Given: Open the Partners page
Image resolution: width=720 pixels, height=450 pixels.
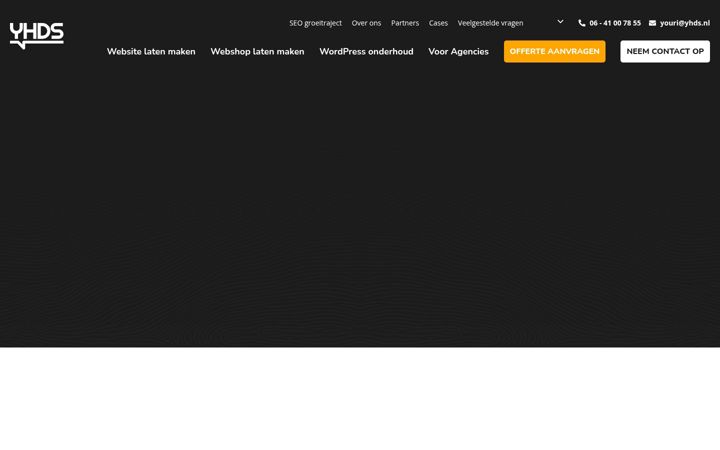Looking at the screenshot, I should click(405, 23).
